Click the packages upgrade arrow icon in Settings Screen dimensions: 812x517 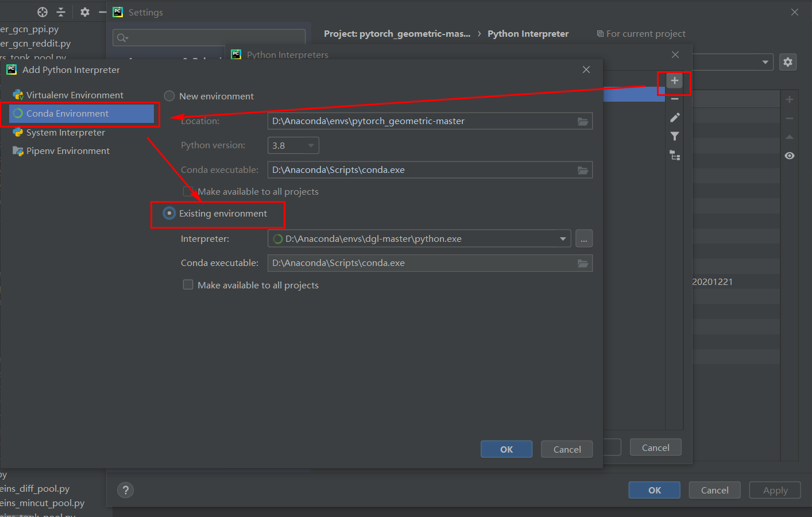pyautogui.click(x=790, y=137)
